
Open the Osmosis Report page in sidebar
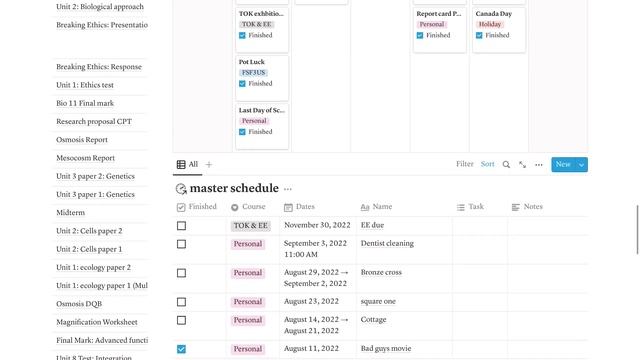point(82,140)
